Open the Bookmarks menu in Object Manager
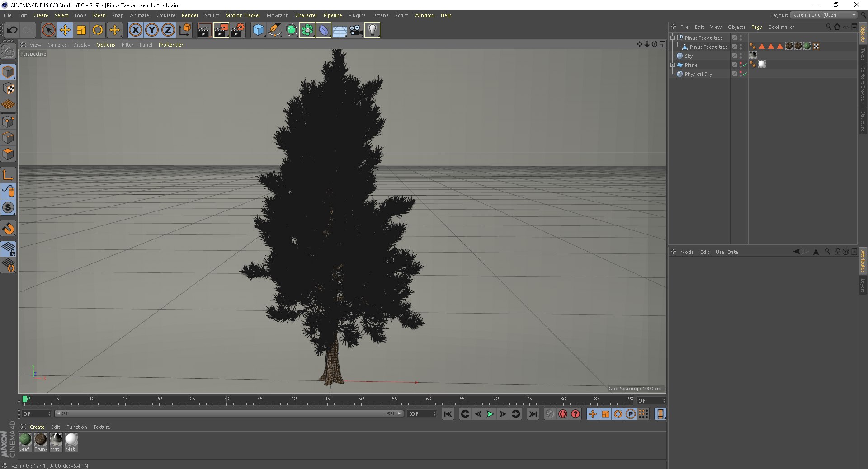 (781, 27)
